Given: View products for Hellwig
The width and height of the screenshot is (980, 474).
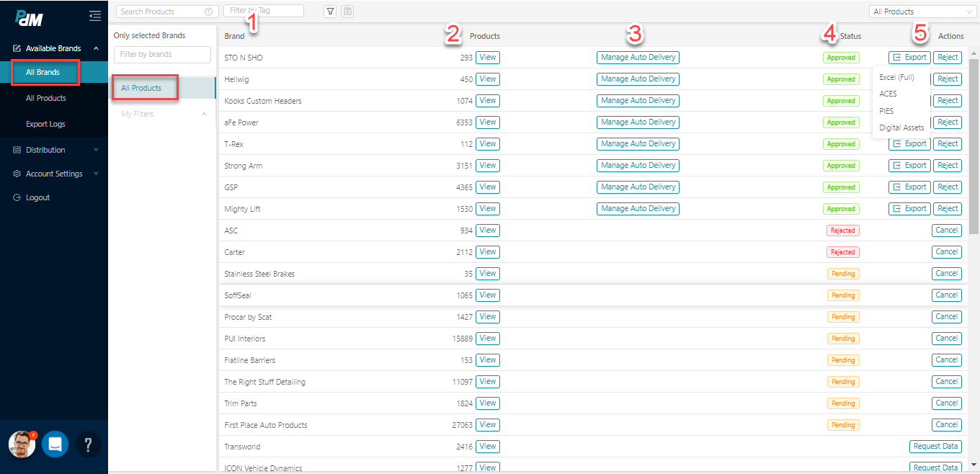Looking at the screenshot, I should point(488,79).
